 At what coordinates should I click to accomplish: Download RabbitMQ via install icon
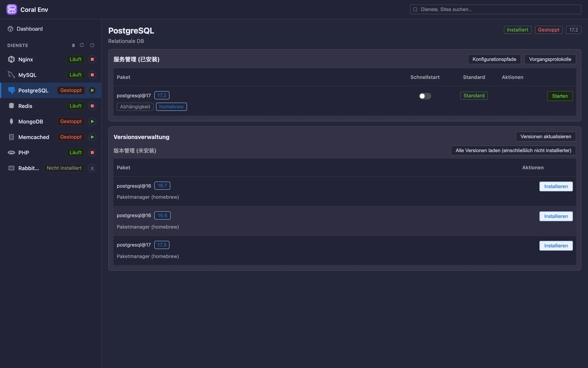(92, 168)
